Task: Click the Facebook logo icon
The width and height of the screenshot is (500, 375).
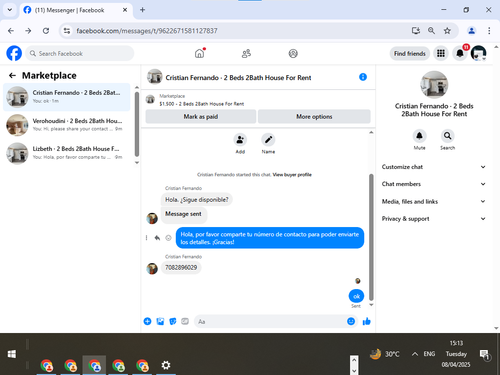Action: tap(14, 53)
